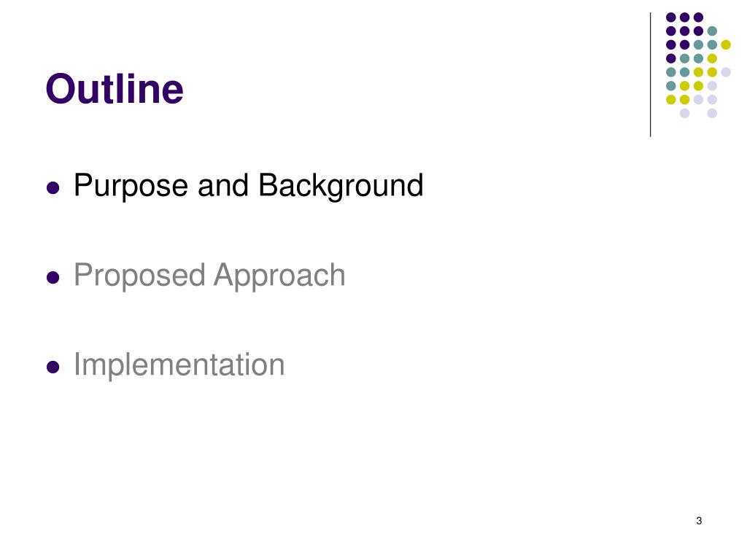This screenshot has height=560, width=747.
Task: Click the only purple dot in fourth grid row
Action: coord(671,58)
